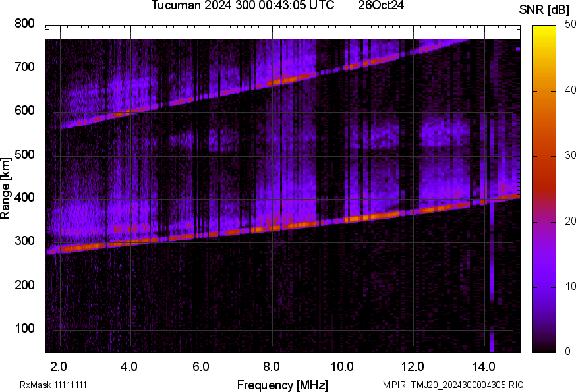Image resolution: width=576 pixels, height=392 pixels.
Task: Click the black bottom end of the colorbar
Action: [544, 349]
